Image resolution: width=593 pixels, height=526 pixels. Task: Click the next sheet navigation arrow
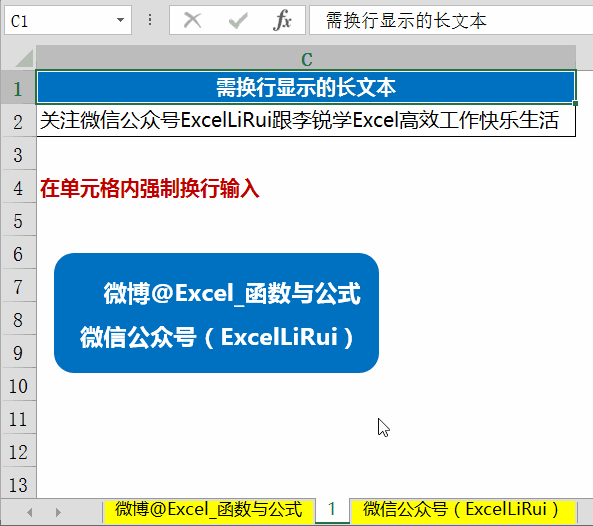coord(58,512)
